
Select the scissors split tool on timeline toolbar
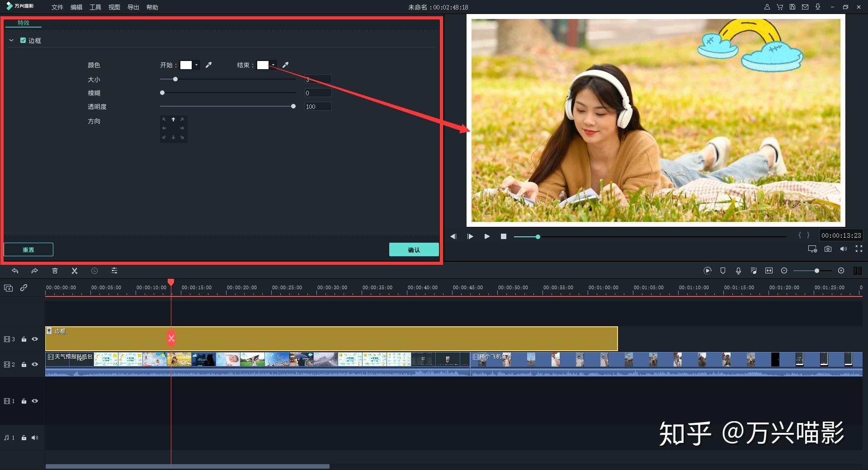point(75,271)
